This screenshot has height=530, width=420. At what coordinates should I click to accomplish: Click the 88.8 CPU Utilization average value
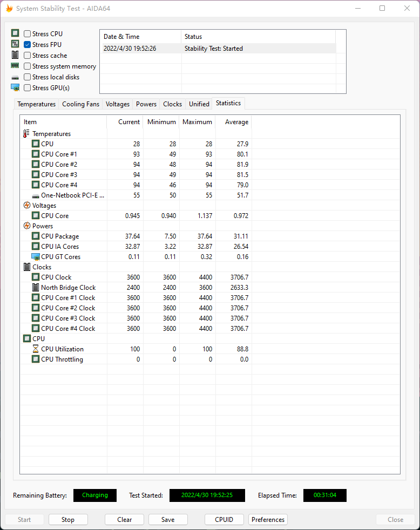click(x=242, y=349)
